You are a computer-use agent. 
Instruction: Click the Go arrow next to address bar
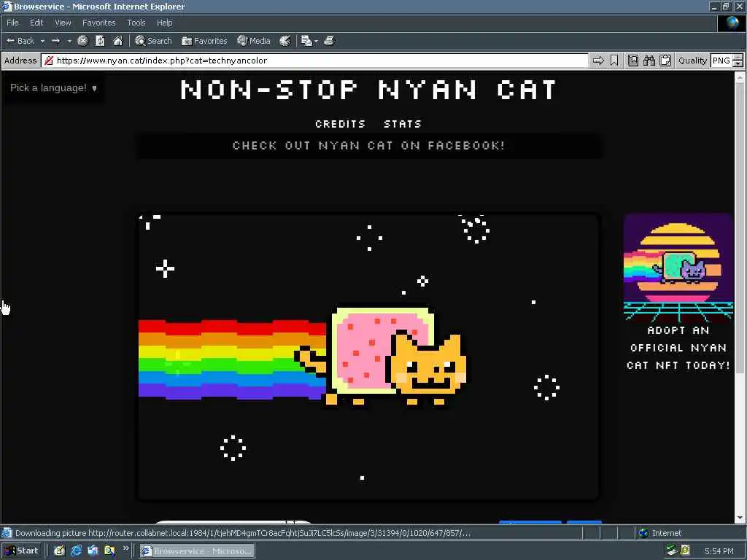[598, 61]
